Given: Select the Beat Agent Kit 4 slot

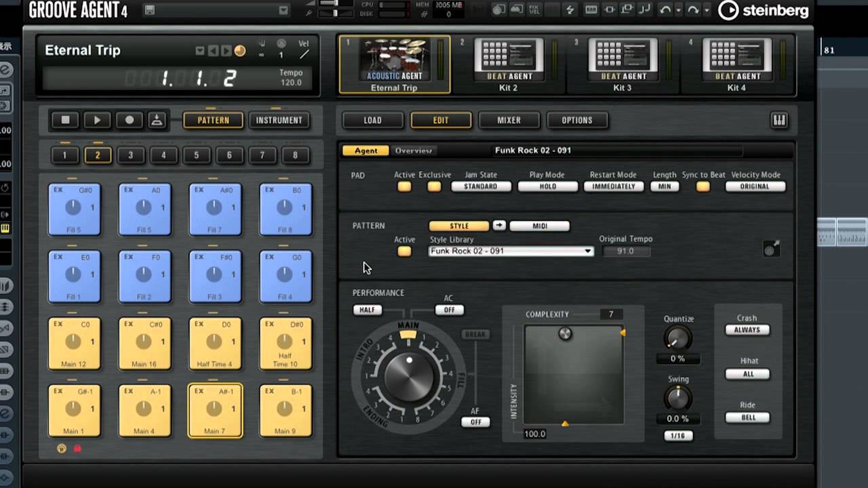Looking at the screenshot, I should pos(736,64).
